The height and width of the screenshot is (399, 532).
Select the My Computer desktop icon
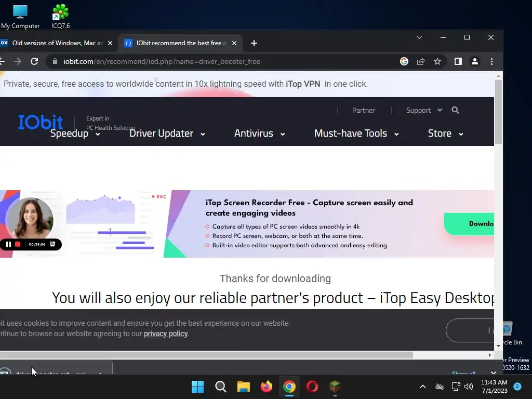point(20,17)
